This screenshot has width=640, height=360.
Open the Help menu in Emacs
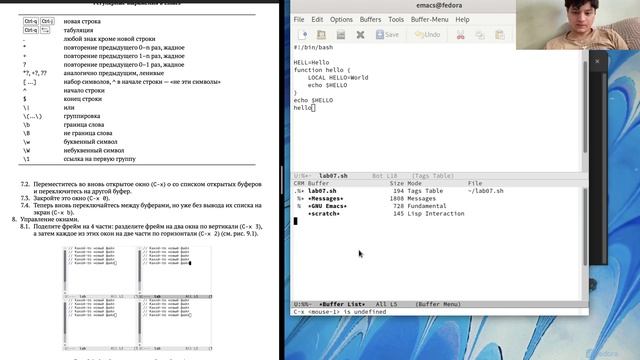tap(462, 20)
